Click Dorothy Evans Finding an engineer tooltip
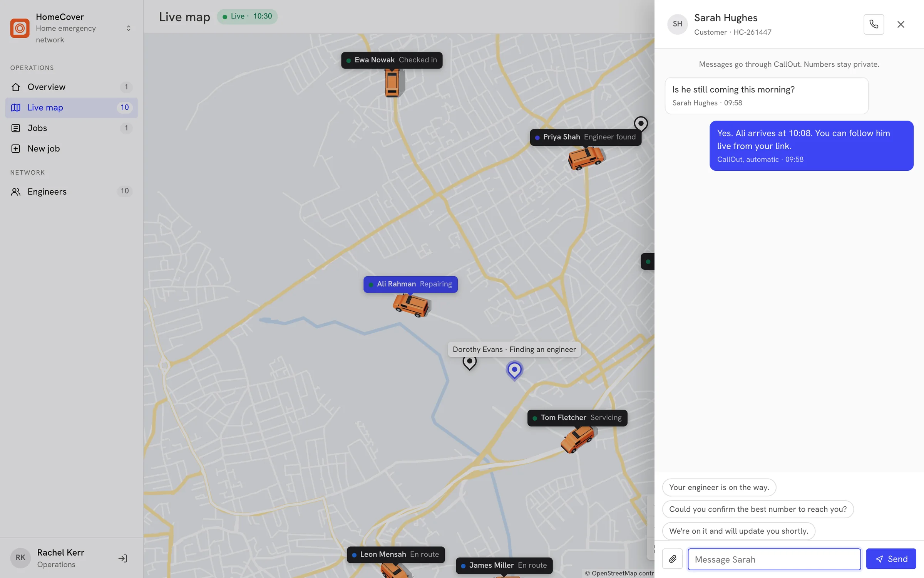 point(514,349)
